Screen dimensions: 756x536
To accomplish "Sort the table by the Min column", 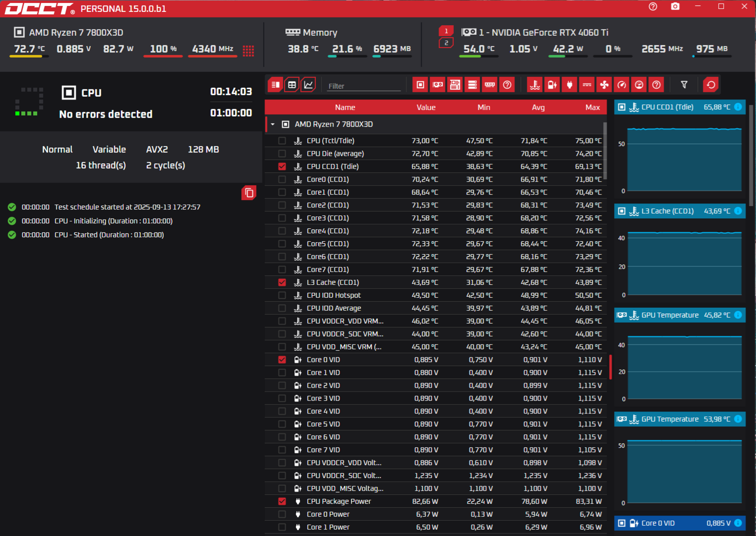I will pyautogui.click(x=484, y=107).
